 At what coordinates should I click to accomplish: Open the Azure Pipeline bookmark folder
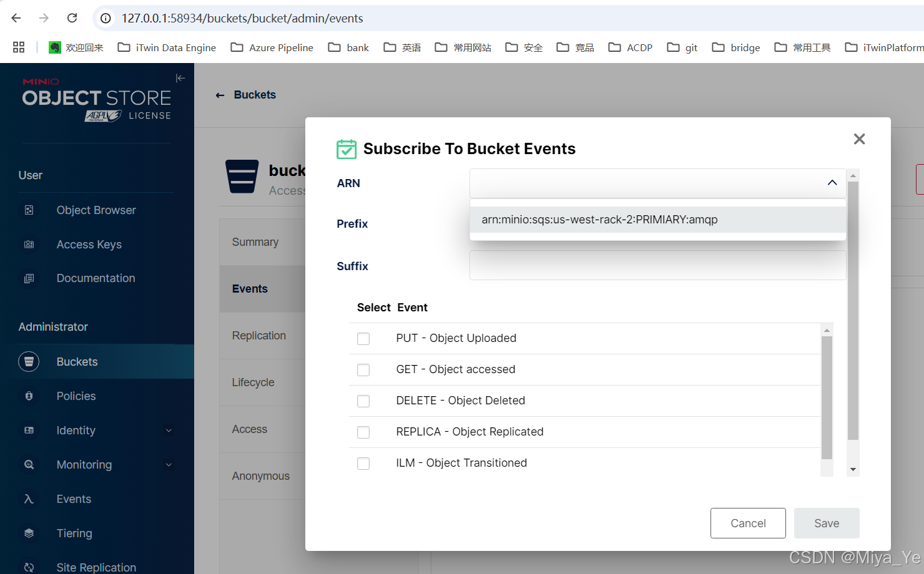[x=272, y=47]
